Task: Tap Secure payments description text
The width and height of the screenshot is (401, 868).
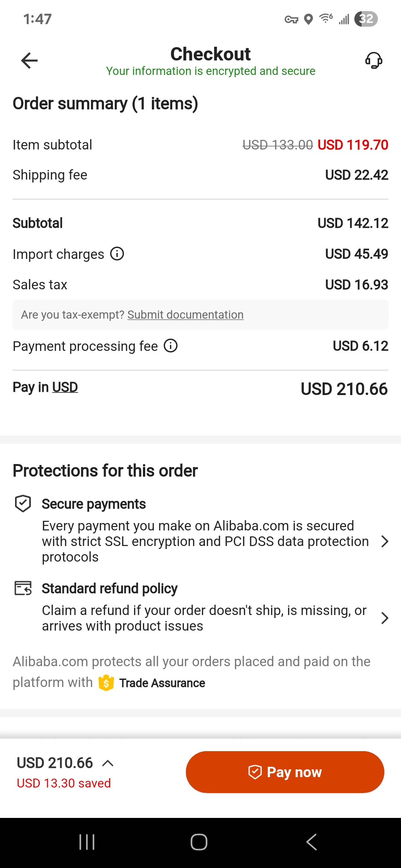Action: pos(205,542)
